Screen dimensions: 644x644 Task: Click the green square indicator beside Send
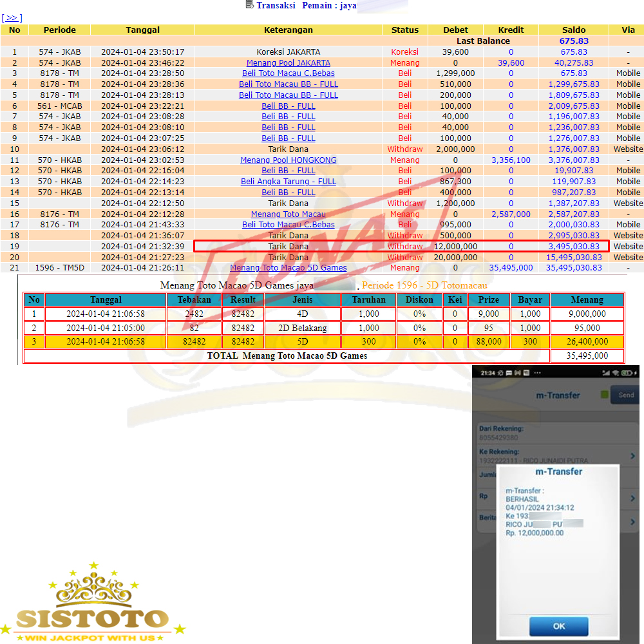point(605,395)
